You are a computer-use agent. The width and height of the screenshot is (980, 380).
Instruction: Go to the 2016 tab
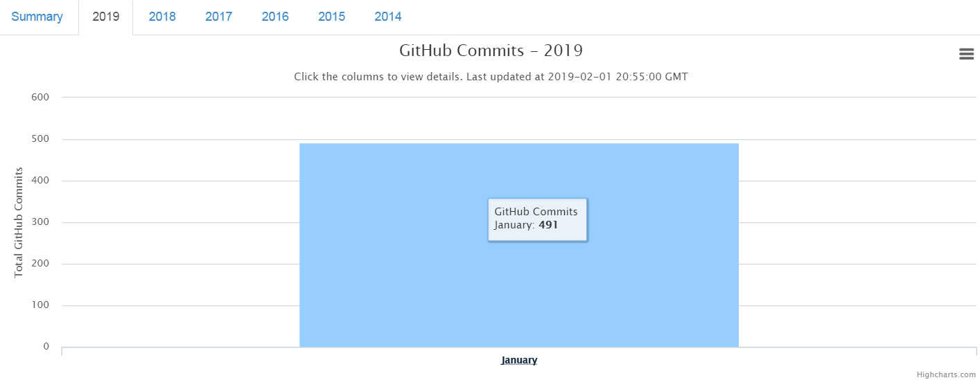275,17
